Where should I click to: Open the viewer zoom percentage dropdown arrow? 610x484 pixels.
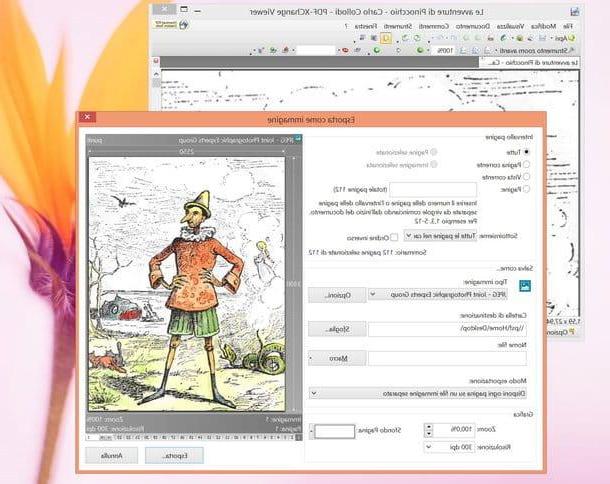coord(428,51)
